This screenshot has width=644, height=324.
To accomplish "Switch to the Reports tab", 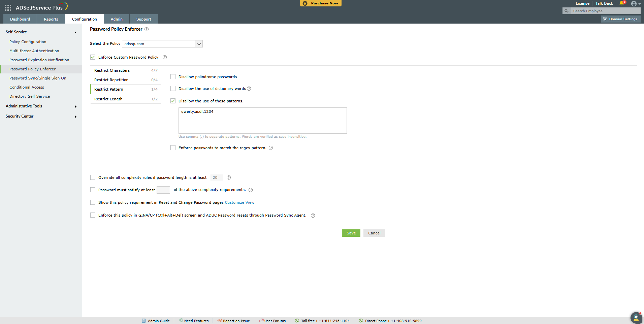I will click(51, 19).
